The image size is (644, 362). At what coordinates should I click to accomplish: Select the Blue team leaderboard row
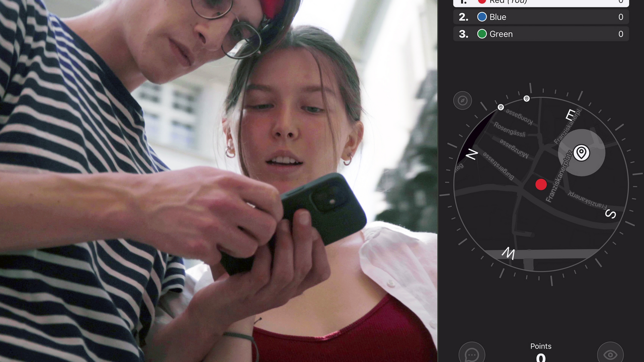541,17
